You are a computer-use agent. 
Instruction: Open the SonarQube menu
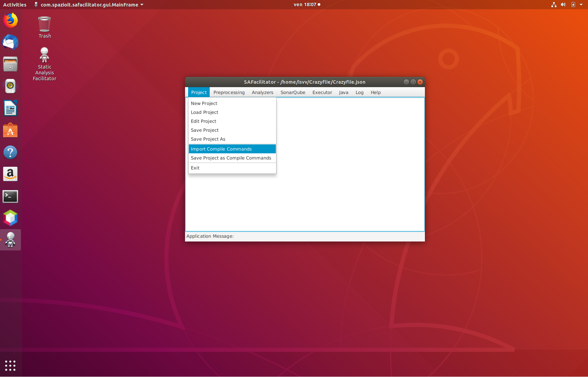click(293, 92)
